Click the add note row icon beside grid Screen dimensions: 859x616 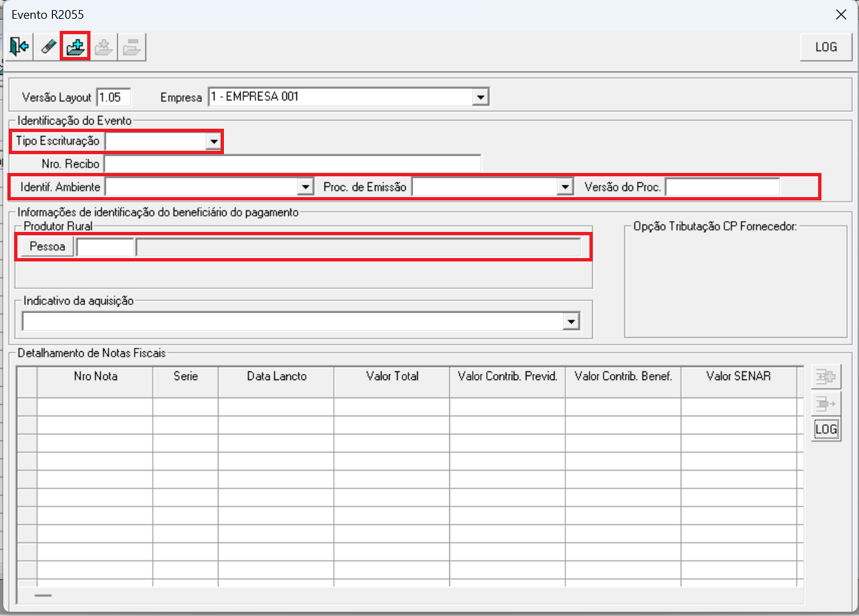pos(826,377)
